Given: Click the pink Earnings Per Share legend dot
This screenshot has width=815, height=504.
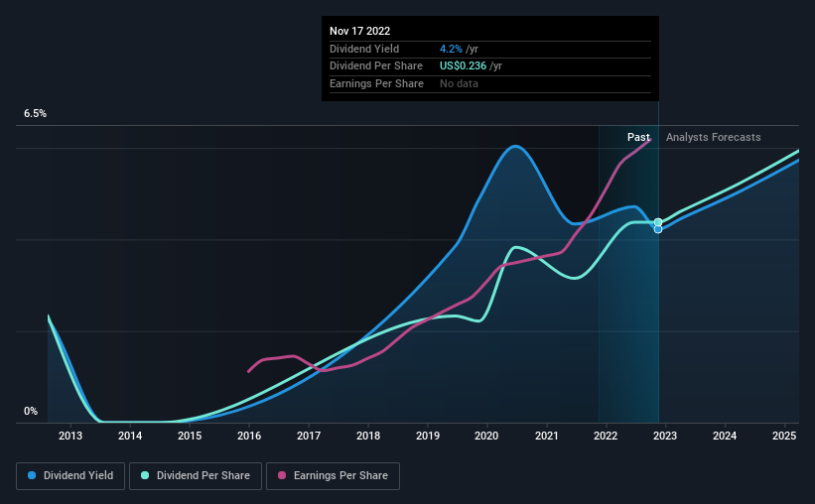Looking at the screenshot, I should (x=282, y=475).
